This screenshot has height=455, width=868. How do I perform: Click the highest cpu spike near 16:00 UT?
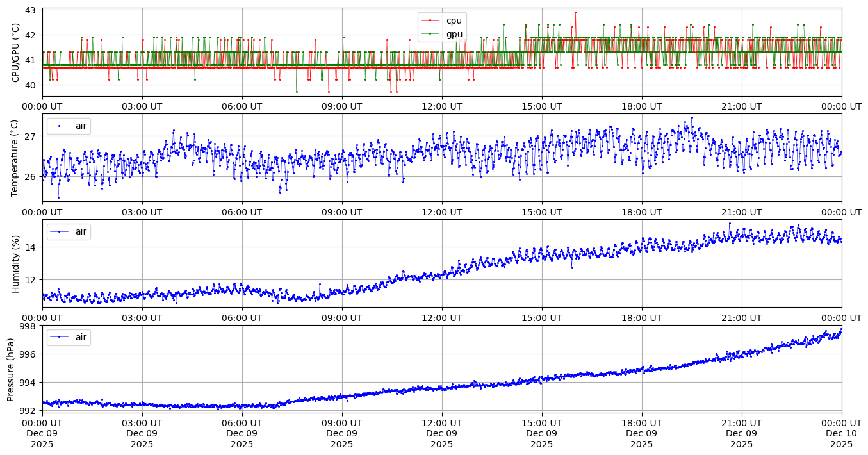coord(576,12)
